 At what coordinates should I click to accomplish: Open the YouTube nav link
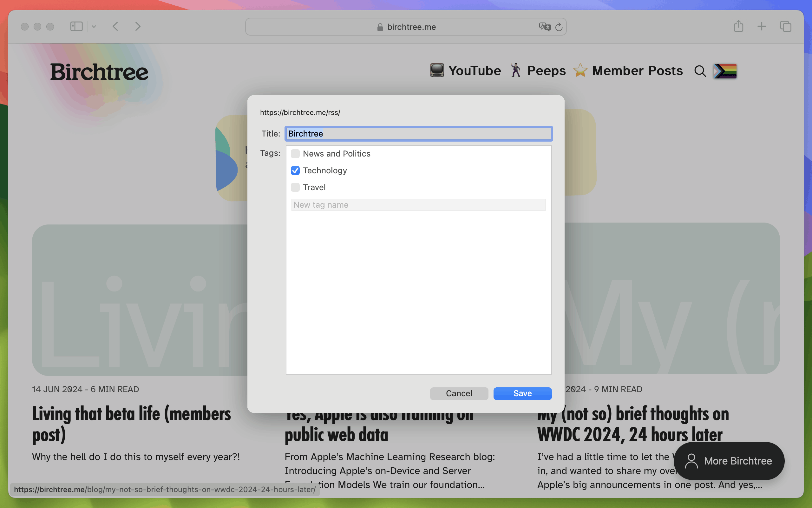pyautogui.click(x=475, y=70)
